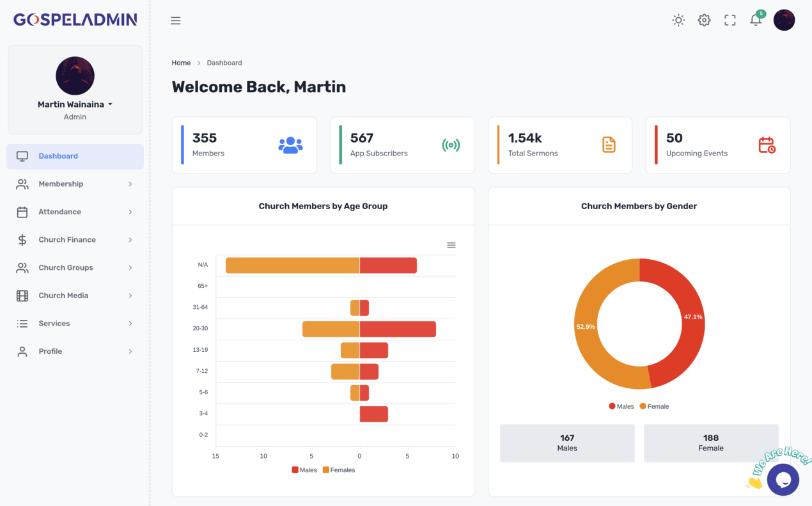Open the notifications bell
The image size is (812, 506).
point(755,20)
